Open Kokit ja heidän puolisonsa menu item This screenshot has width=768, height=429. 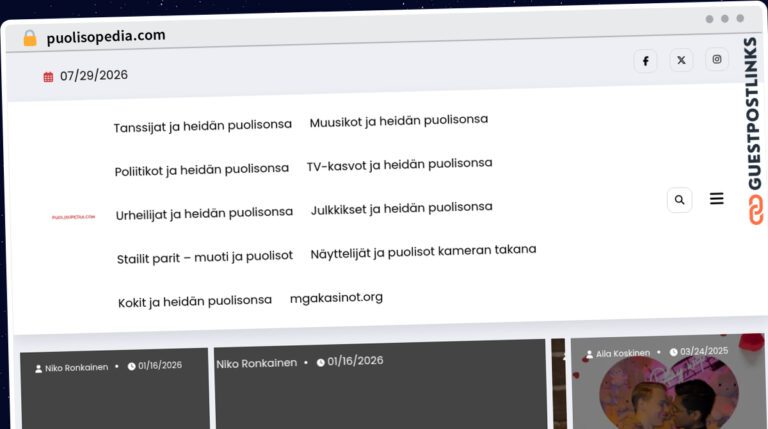(x=195, y=301)
